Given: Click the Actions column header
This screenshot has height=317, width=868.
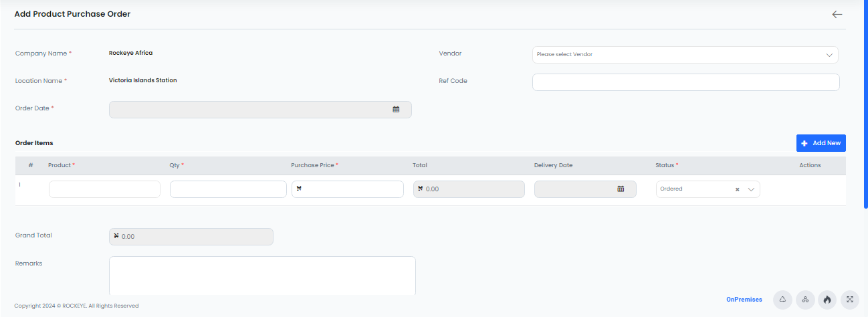Looking at the screenshot, I should point(810,165).
